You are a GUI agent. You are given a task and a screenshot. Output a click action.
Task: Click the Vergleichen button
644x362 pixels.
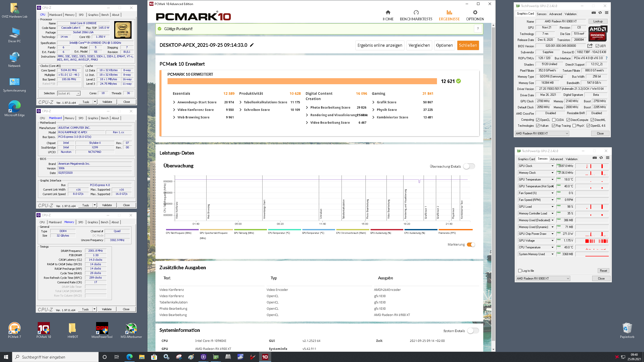419,45
